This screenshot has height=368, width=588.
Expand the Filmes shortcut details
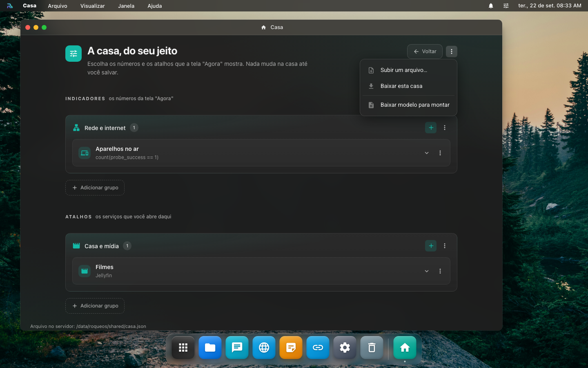(427, 271)
